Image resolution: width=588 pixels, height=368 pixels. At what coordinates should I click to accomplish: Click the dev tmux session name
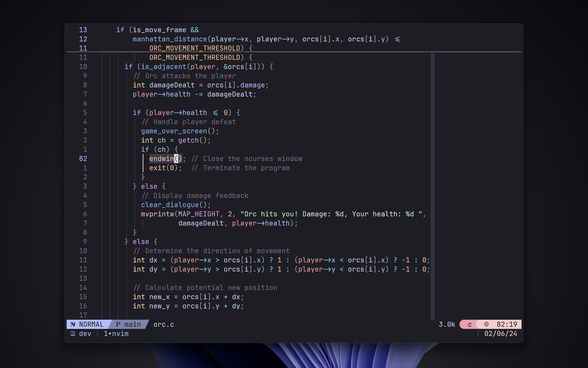(85, 334)
